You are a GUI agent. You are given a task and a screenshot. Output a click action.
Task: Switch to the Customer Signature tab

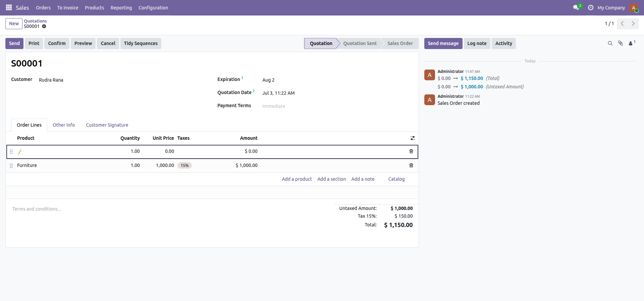click(107, 125)
